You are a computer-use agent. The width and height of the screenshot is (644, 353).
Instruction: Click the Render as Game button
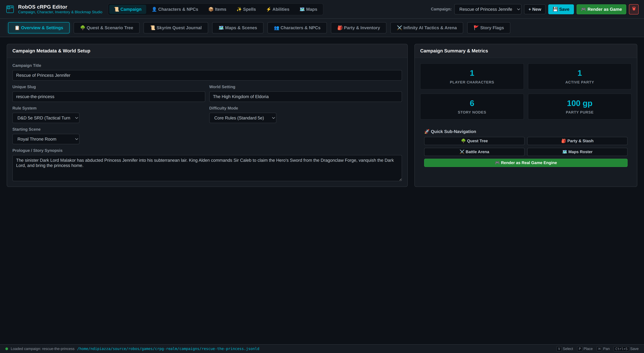click(x=601, y=9)
